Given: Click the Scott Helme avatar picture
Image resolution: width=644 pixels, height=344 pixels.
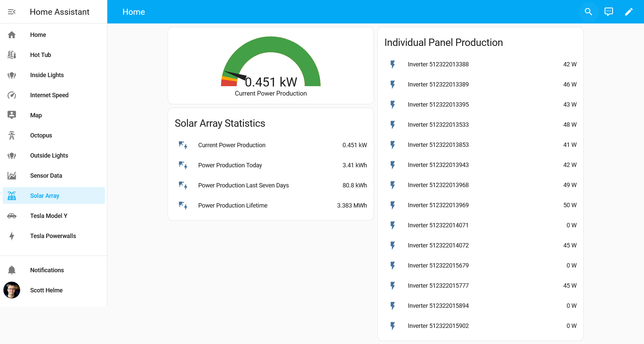Looking at the screenshot, I should [12, 290].
